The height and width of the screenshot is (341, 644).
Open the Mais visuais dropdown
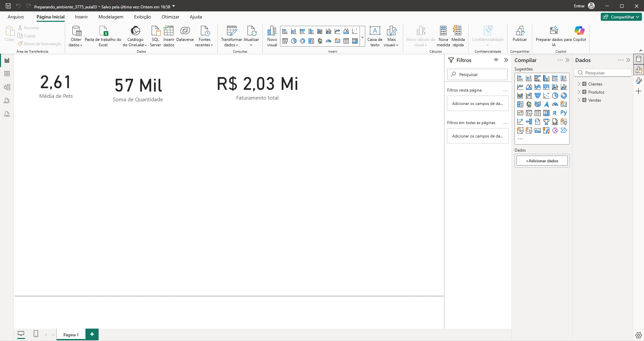(x=391, y=36)
